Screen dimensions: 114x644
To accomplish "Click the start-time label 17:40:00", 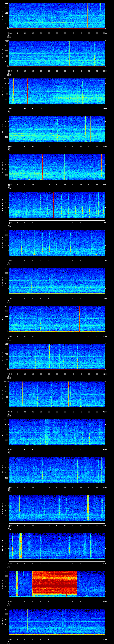I will 9,374.
